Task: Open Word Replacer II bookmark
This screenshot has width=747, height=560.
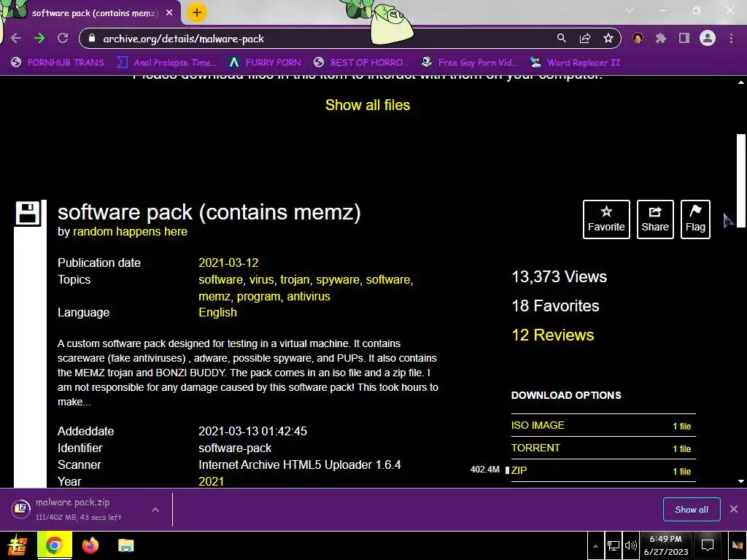Action: pos(576,63)
